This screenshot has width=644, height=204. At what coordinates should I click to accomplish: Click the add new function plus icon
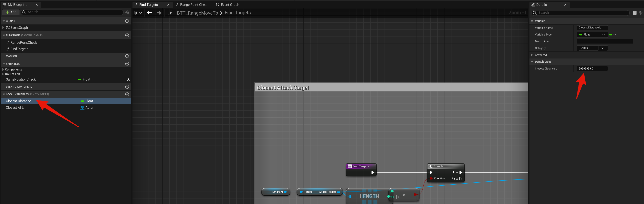(127, 35)
